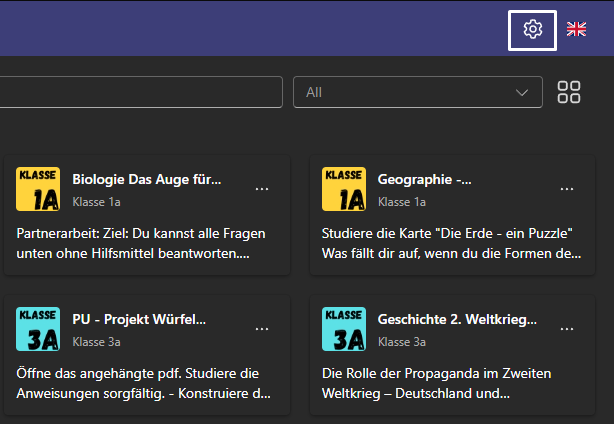Open the PU - Projekt Würfel... assignment title
The width and height of the screenshot is (614, 424).
click(139, 319)
